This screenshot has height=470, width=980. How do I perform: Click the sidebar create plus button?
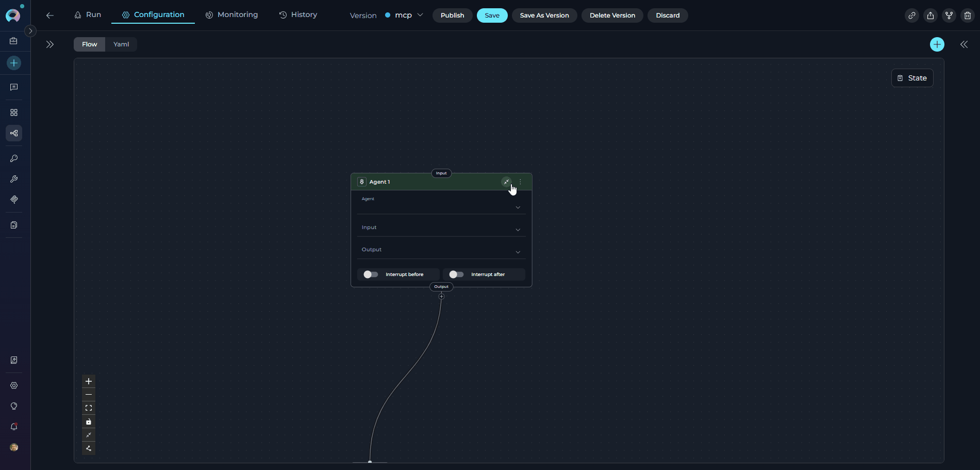(14, 63)
